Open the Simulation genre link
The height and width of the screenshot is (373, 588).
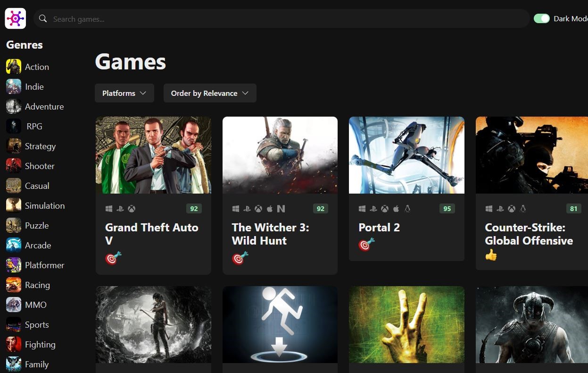(45, 205)
